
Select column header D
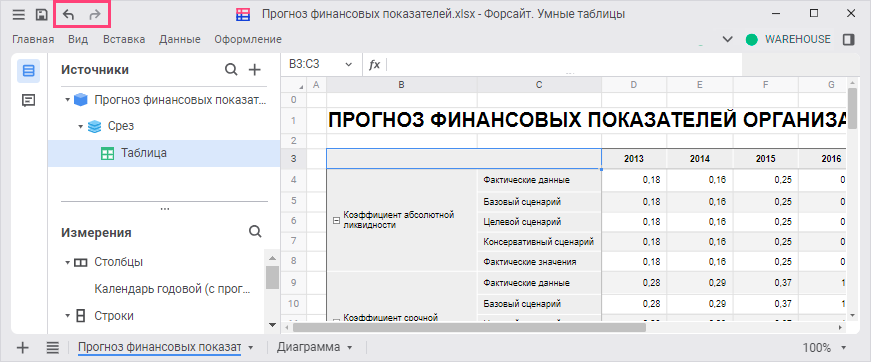pos(634,85)
